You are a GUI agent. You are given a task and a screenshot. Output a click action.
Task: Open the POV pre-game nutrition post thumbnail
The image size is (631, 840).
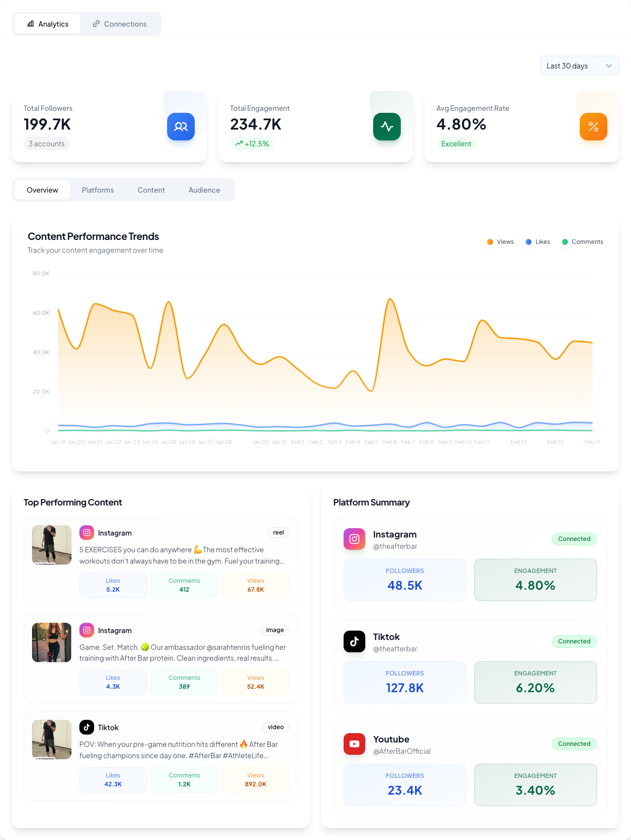[52, 739]
